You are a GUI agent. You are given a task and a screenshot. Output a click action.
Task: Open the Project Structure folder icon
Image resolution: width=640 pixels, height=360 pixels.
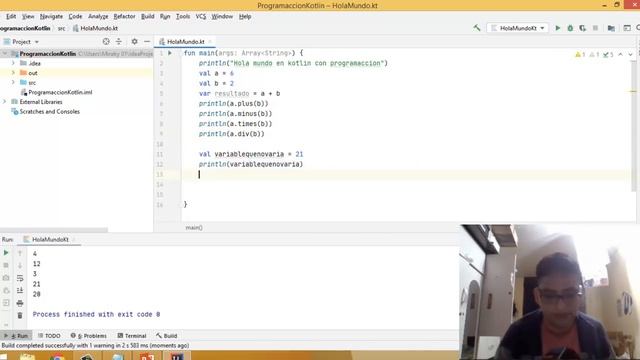click(x=611, y=28)
